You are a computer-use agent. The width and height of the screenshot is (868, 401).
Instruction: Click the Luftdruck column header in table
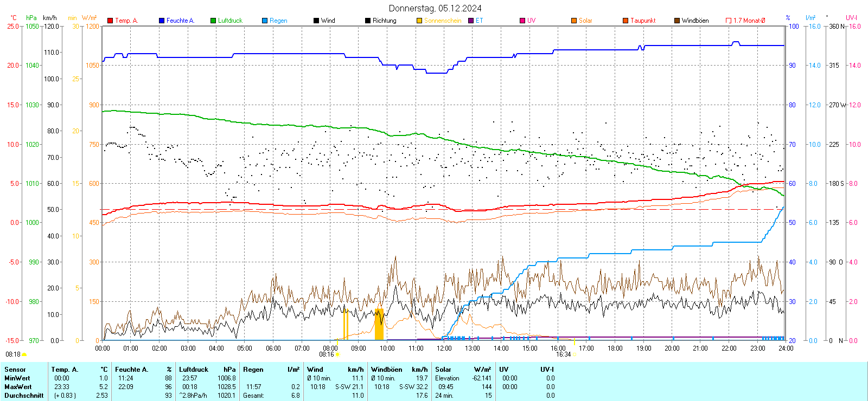[x=194, y=370]
